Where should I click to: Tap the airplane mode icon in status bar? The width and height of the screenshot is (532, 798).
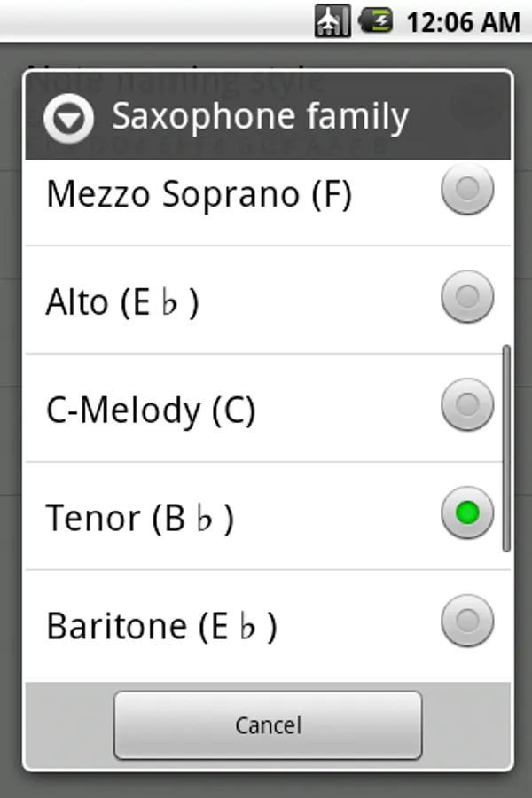pyautogui.click(x=332, y=20)
